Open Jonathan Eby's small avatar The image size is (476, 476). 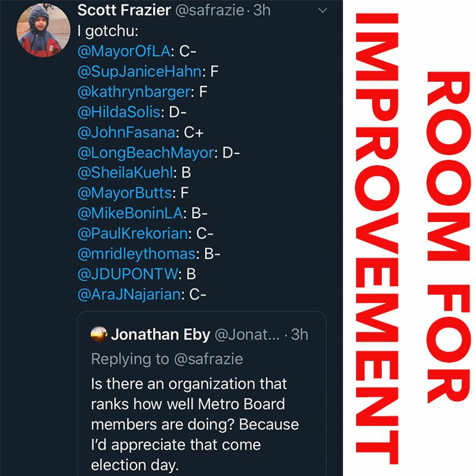[x=99, y=334]
